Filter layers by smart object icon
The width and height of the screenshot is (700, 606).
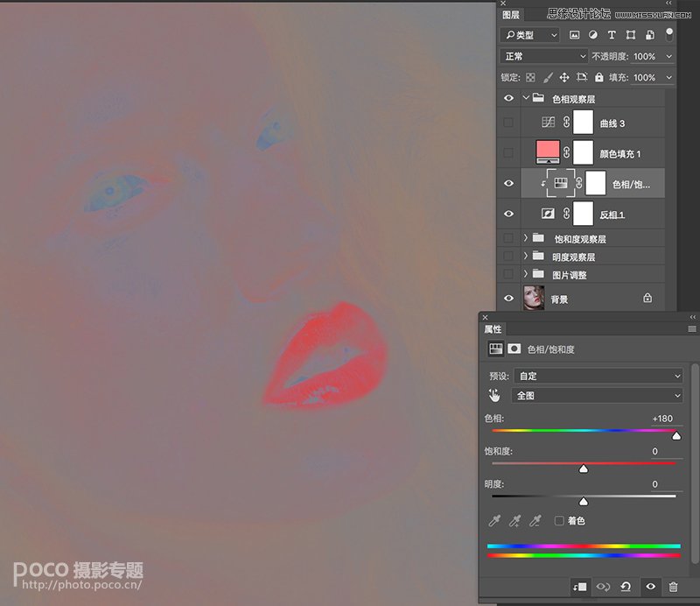click(x=650, y=35)
